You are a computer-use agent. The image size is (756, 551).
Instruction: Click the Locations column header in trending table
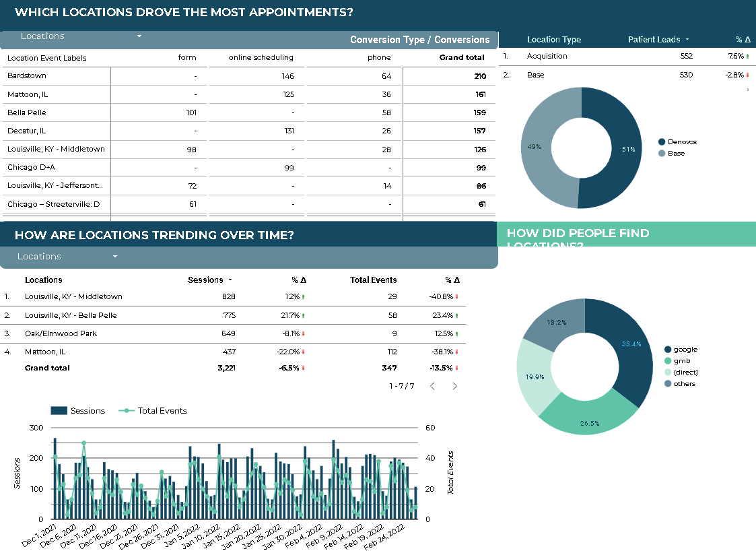tap(43, 280)
